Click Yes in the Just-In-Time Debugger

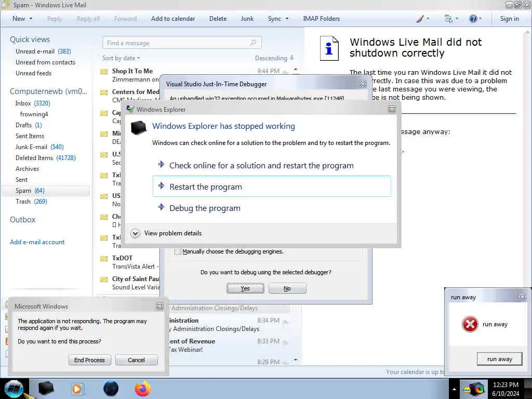click(245, 288)
